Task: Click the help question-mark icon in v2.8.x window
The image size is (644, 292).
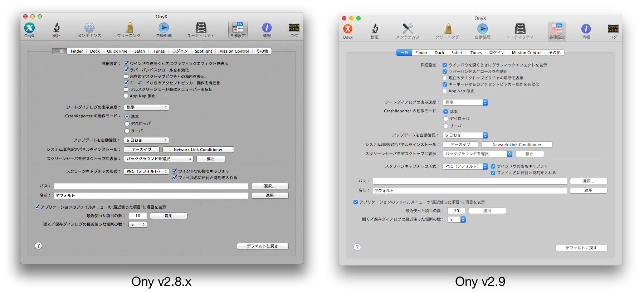Action: coord(38,246)
